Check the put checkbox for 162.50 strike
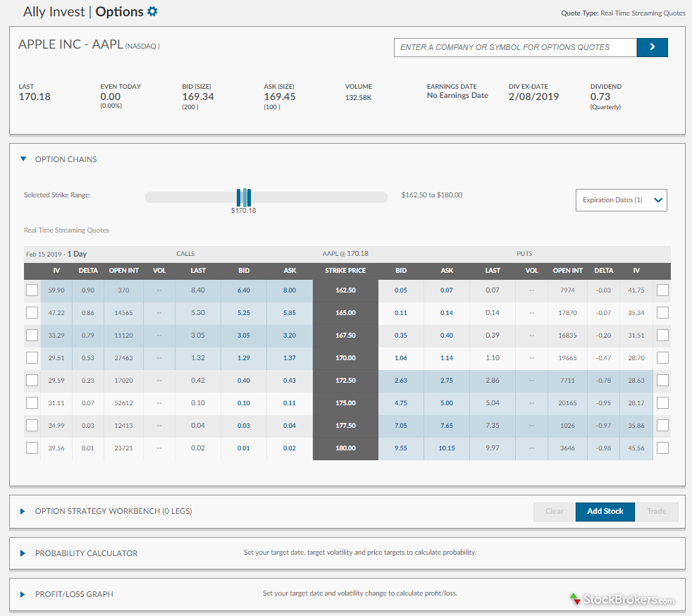This screenshot has height=616, width=692. [662, 290]
